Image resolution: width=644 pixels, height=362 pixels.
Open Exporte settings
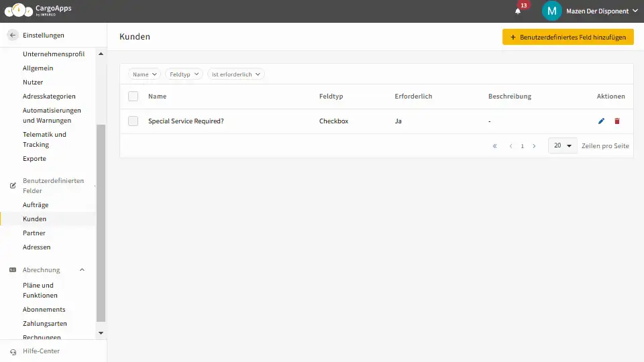34,159
